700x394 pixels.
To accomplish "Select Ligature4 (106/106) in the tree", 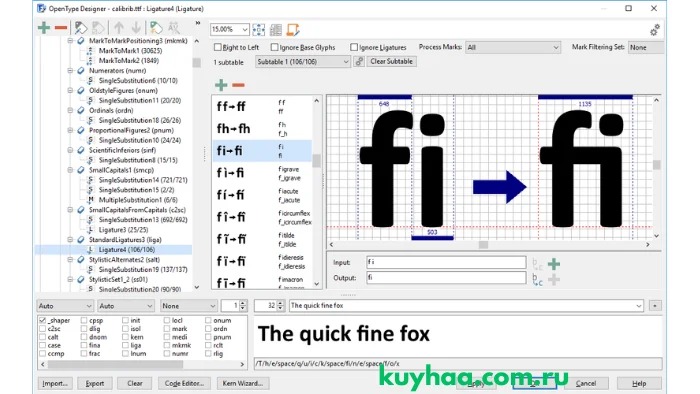I will tap(127, 250).
